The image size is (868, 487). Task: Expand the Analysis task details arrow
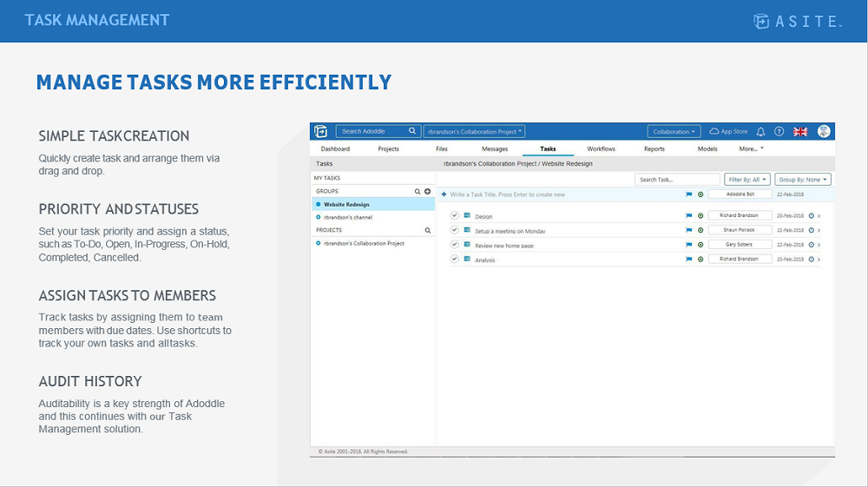click(819, 259)
